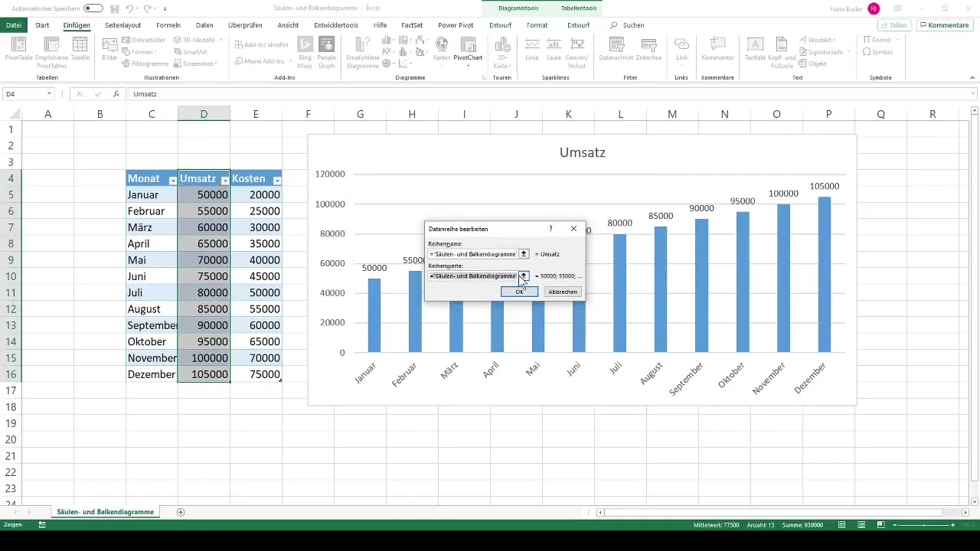Open the Monat column filter dropdown
This screenshot has width=980, height=551.
(x=172, y=180)
